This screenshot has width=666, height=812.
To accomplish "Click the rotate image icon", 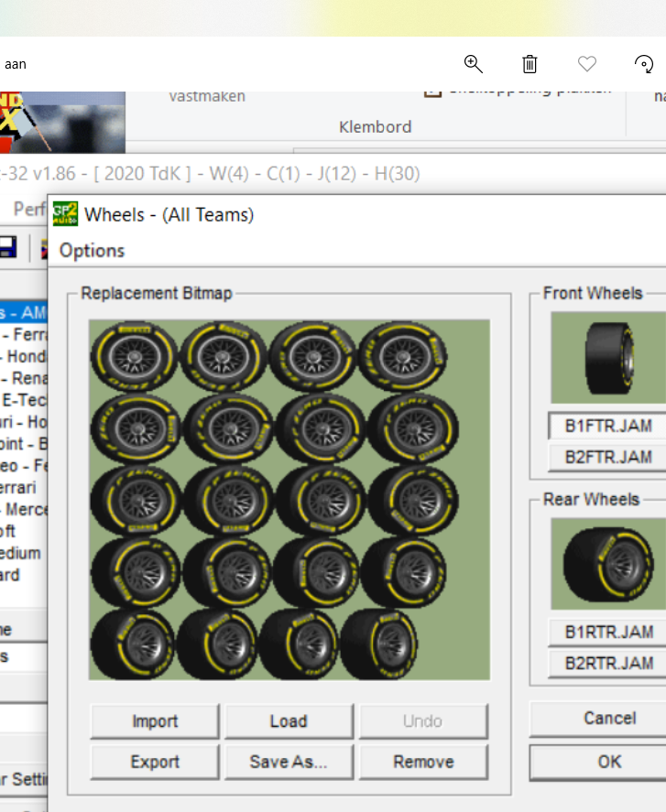I will (x=644, y=63).
